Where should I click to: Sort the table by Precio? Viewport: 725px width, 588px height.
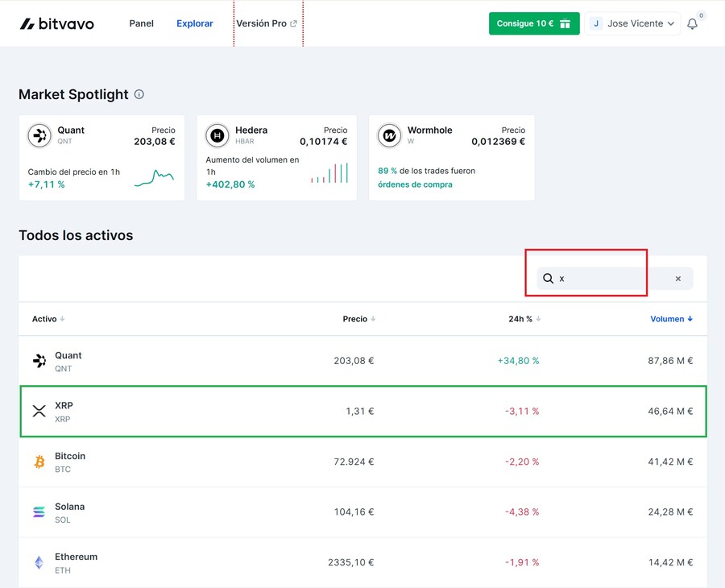(358, 319)
